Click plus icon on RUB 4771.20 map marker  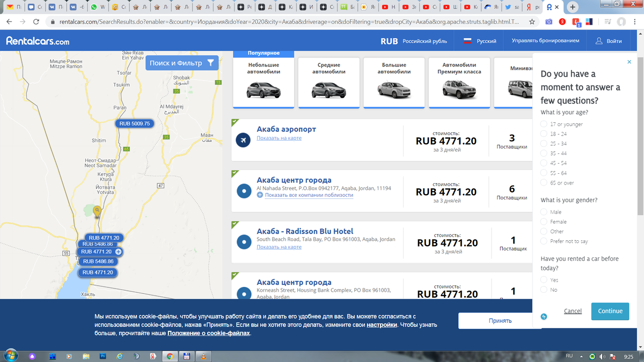119,252
